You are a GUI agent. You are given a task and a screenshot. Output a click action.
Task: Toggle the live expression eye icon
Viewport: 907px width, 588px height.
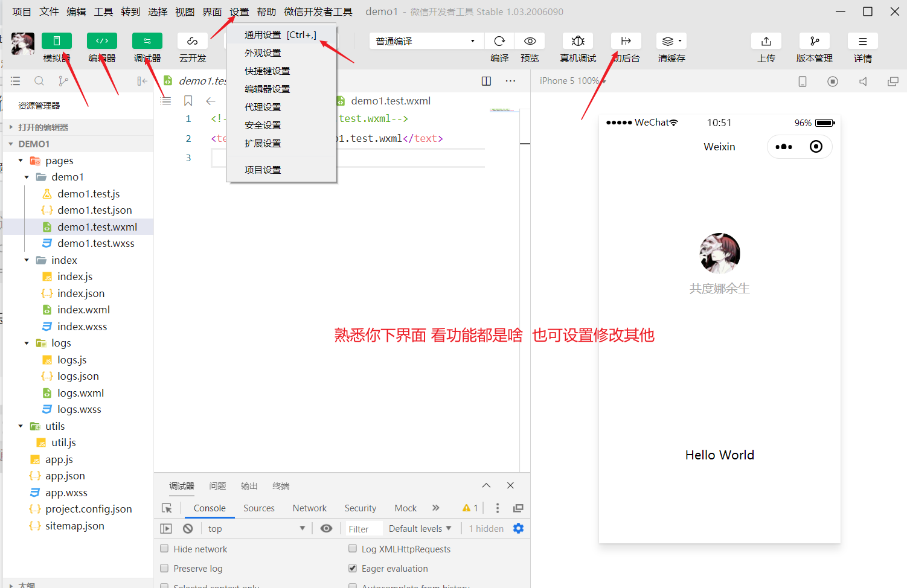pyautogui.click(x=326, y=528)
